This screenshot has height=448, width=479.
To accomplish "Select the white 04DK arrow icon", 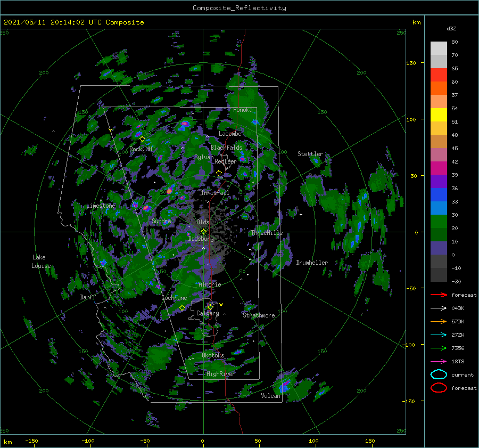I will 439,308.
